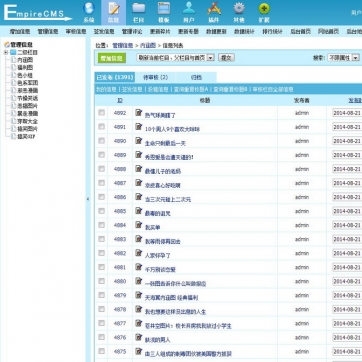
Task: Click the 管理信息 tree root icon
Action: [6, 45]
